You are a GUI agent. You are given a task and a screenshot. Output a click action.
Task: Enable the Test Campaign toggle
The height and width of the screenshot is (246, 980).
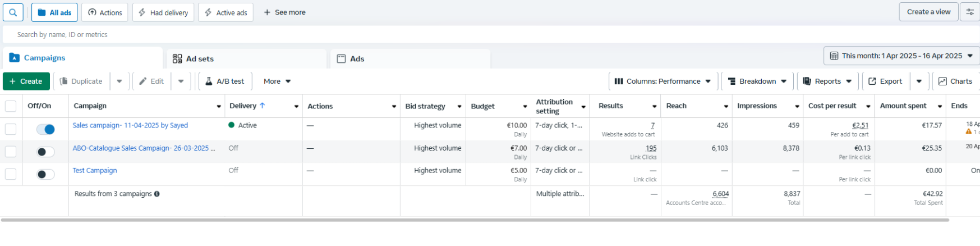point(45,174)
